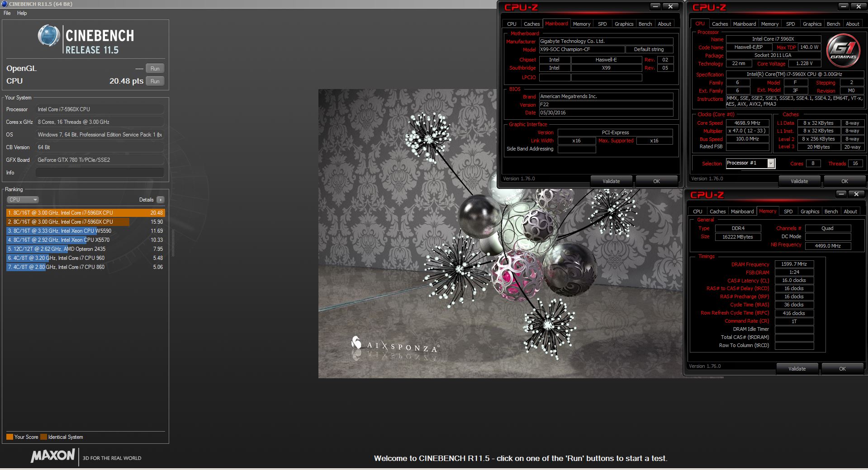Close the Mainboard CPU-Z window
868x470 pixels.
(671, 6)
